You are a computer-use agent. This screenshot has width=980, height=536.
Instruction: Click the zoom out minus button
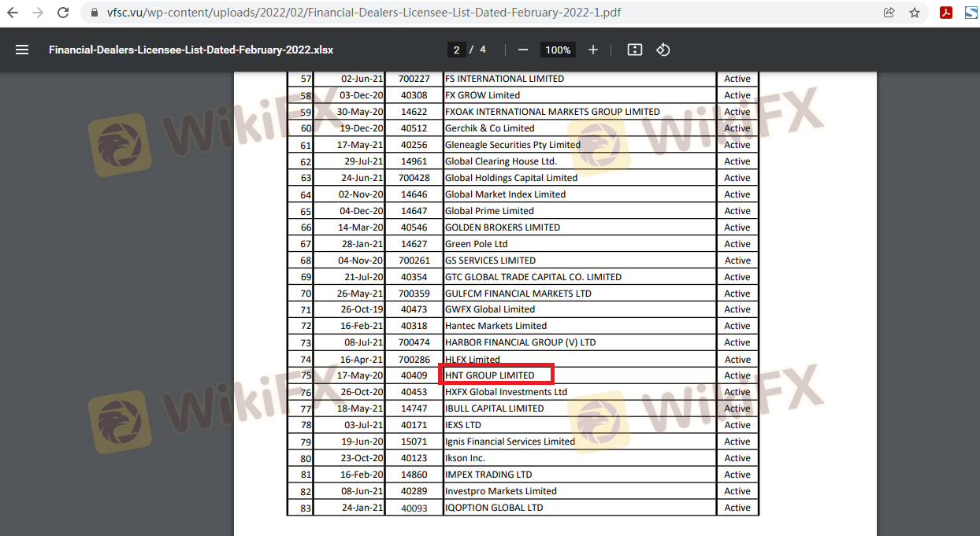(523, 50)
